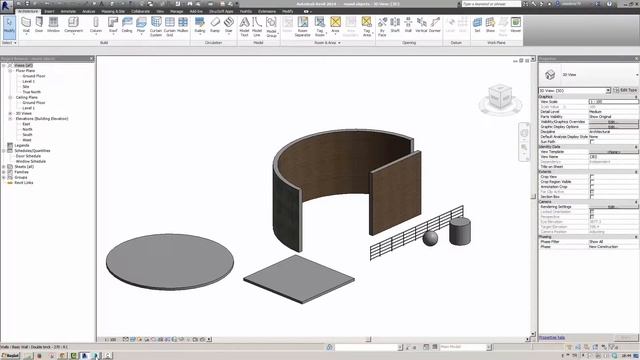Toggle the Crop Region Visible checkbox
Screen dimensions: 640x360
click(592, 182)
